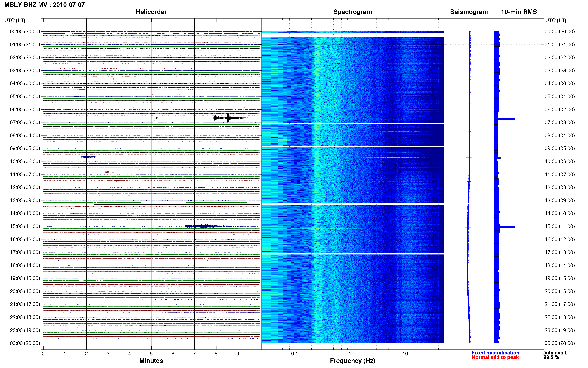Click the tall RMS bar near 07:00
Image resolution: width=588 pixels, height=368 pixels.
click(504, 119)
